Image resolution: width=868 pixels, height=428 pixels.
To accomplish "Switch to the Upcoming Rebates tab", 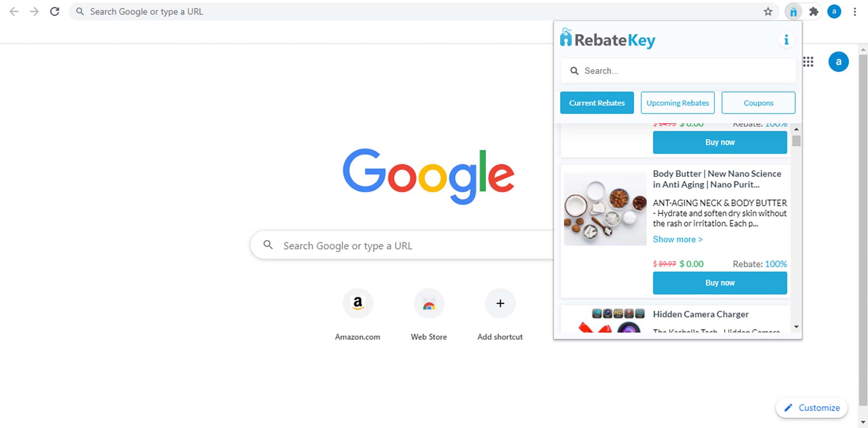I will click(x=677, y=103).
